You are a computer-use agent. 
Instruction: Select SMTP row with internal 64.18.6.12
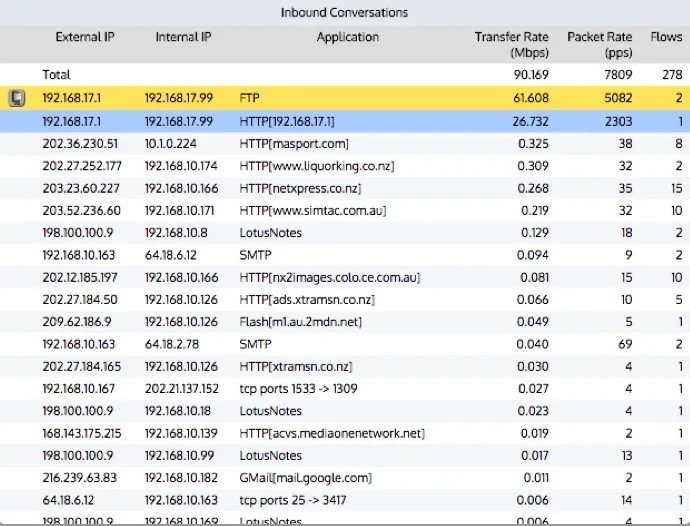click(x=345, y=255)
